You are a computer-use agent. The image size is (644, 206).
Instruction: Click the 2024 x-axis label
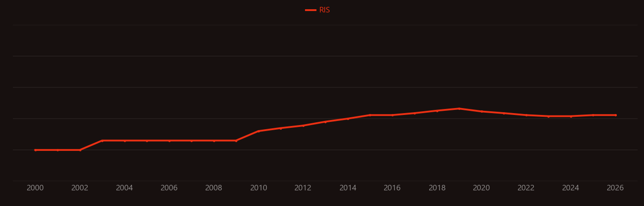tap(571, 188)
